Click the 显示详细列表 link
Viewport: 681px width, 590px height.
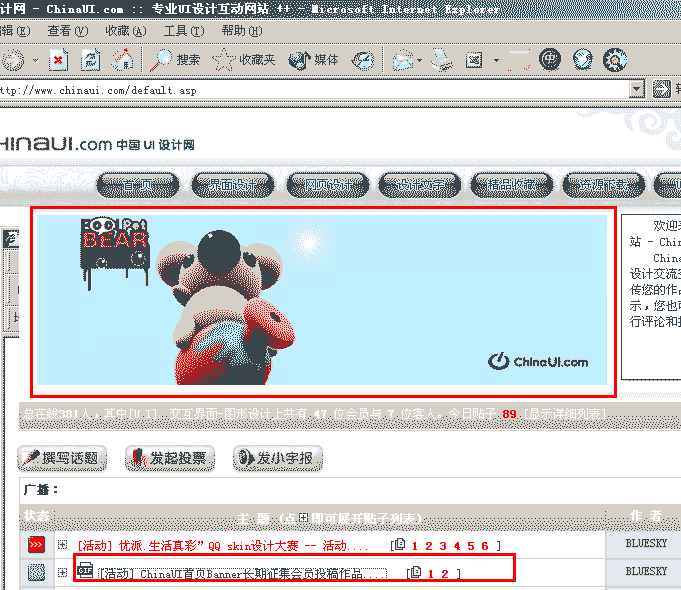(565, 414)
